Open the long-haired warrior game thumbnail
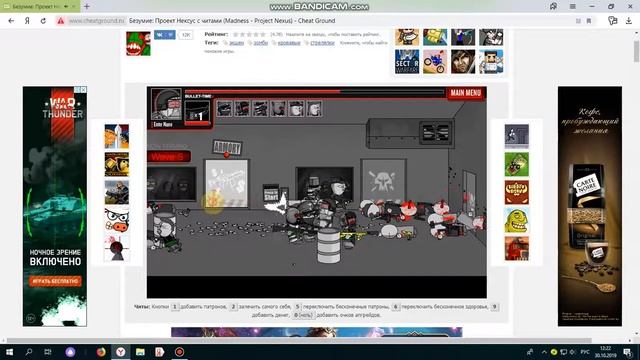Viewport: 640px width, 360px height. (463, 62)
